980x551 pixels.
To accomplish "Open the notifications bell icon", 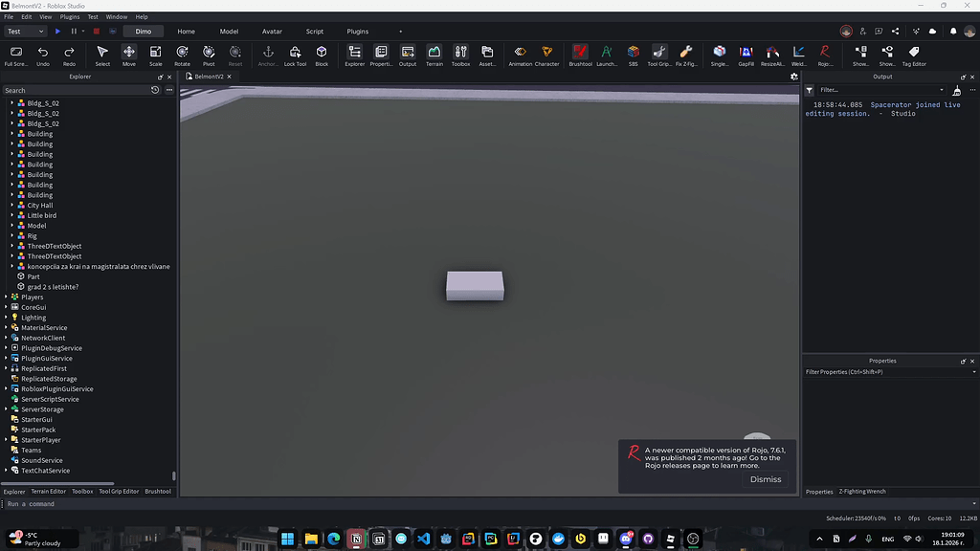I will (953, 32).
